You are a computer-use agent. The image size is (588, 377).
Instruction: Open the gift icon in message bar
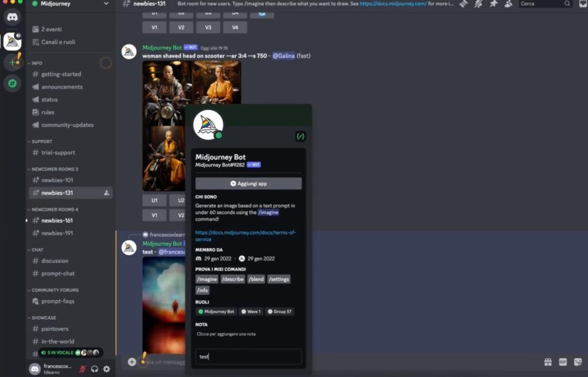[548, 362]
